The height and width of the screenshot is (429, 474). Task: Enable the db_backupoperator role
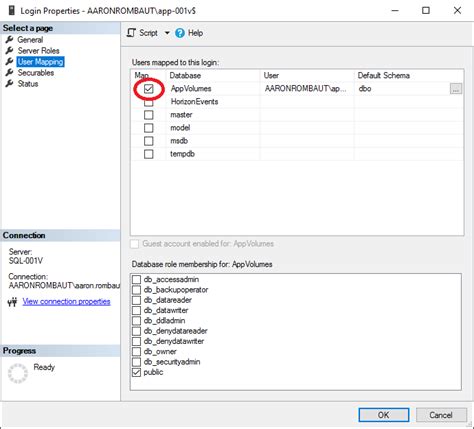click(x=136, y=290)
